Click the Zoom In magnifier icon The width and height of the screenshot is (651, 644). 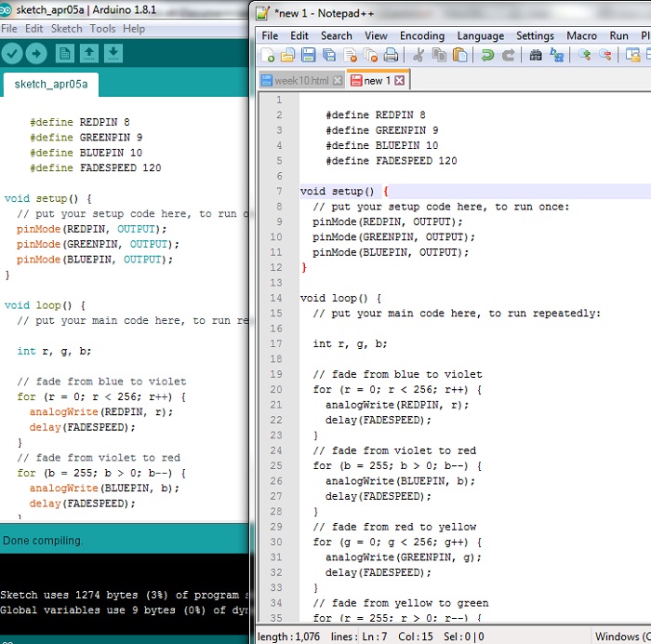coord(584,55)
